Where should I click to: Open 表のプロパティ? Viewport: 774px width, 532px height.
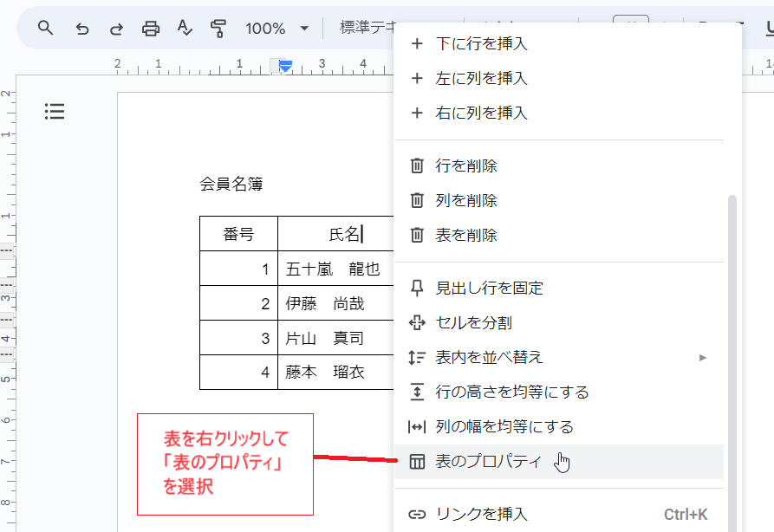(x=559, y=462)
